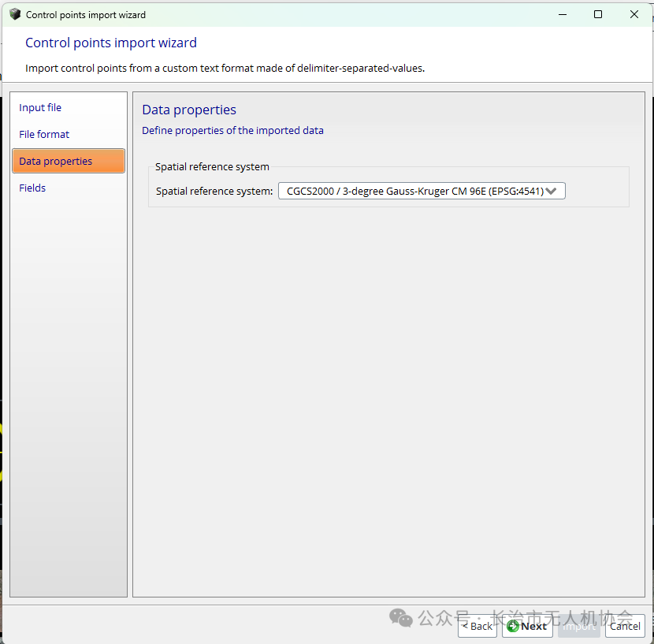Proceed with the Next button
Screen dimensions: 654x644
coord(527,626)
